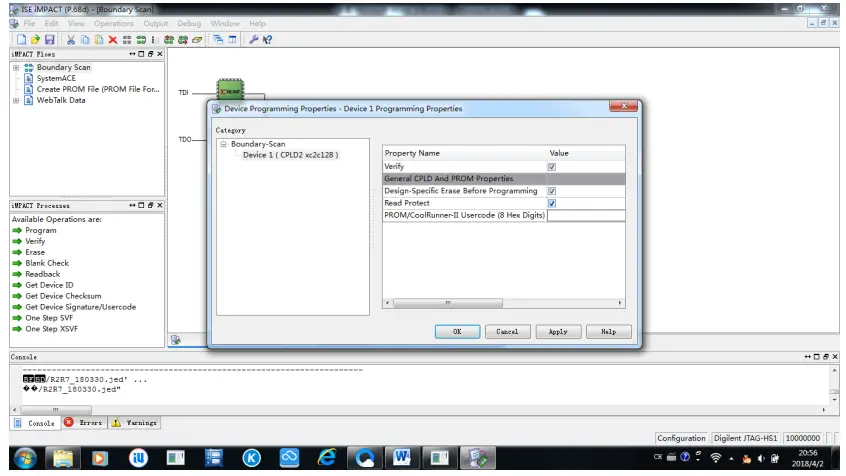
Task: Open Internet Explorer from the taskbar
Action: 327,458
